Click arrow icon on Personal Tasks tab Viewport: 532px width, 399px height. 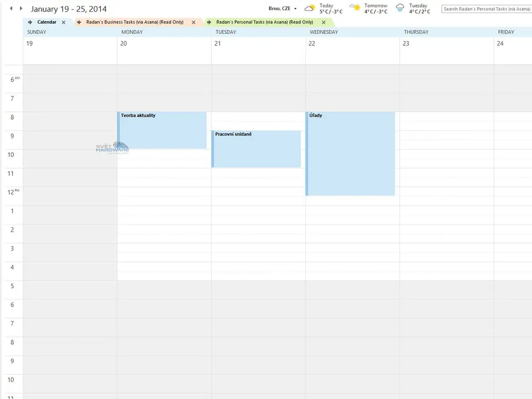(x=209, y=22)
